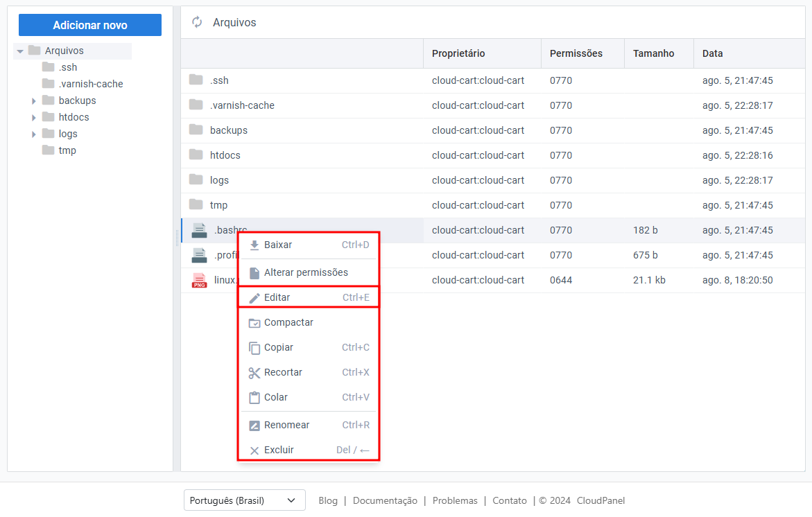Expand the htdocs folder tree arrow
The image size is (812, 517).
pos(33,118)
